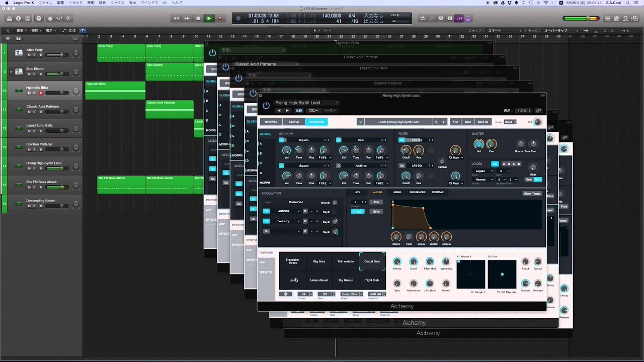Open the Inspector info icon
Screen dimensions: 644x362
tap(19, 19)
